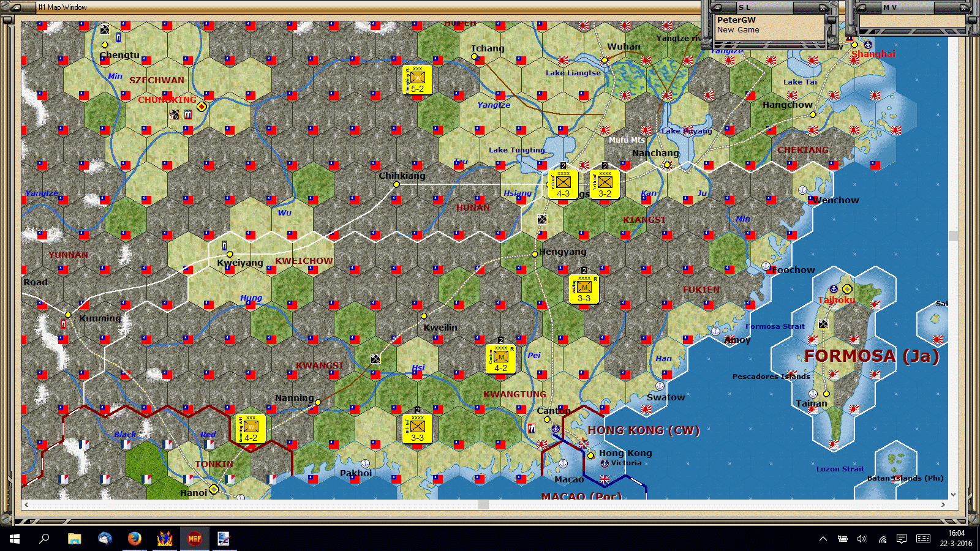Image resolution: width=980 pixels, height=551 pixels.
Task: Open the touch keyboard from the tray
Action: [924, 539]
